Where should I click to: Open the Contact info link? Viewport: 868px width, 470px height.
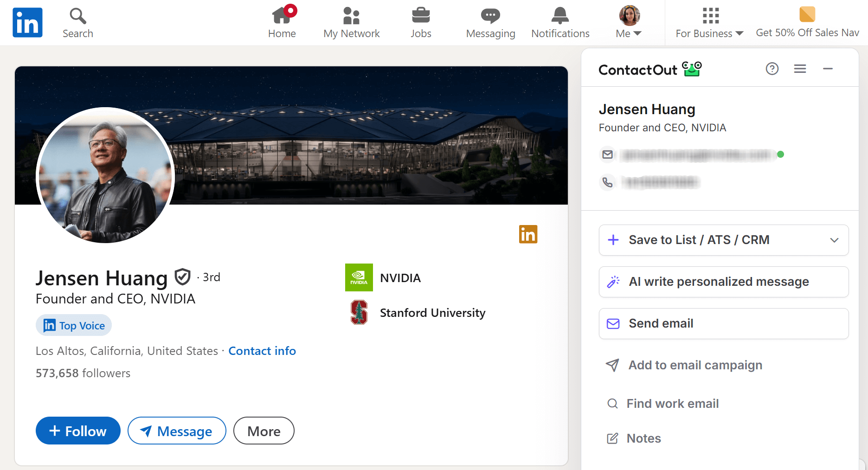pyautogui.click(x=262, y=351)
